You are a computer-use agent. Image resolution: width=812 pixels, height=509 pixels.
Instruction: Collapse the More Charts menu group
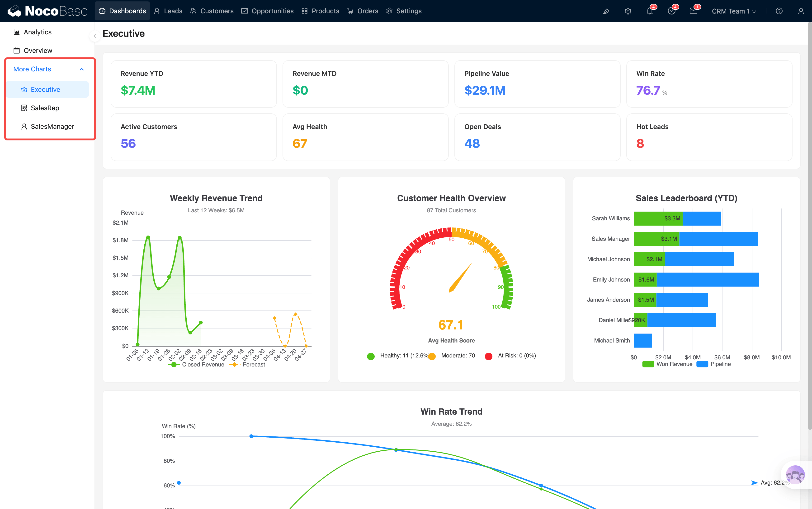pos(81,69)
